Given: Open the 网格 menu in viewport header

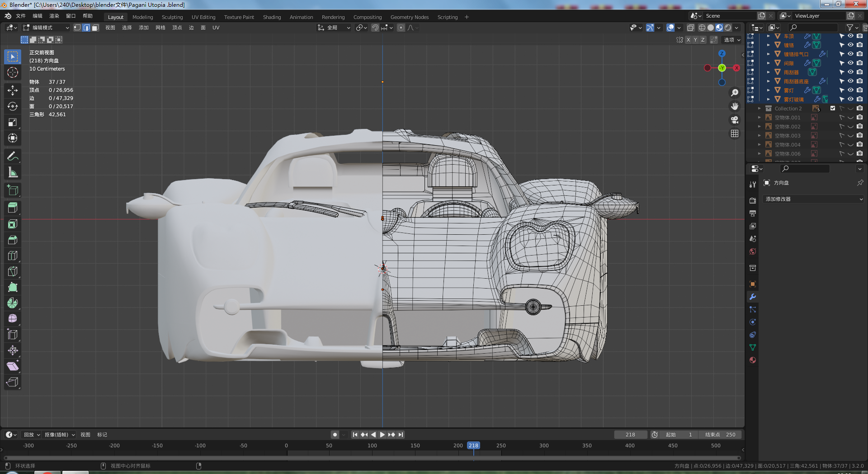Looking at the screenshot, I should pyautogui.click(x=160, y=28).
